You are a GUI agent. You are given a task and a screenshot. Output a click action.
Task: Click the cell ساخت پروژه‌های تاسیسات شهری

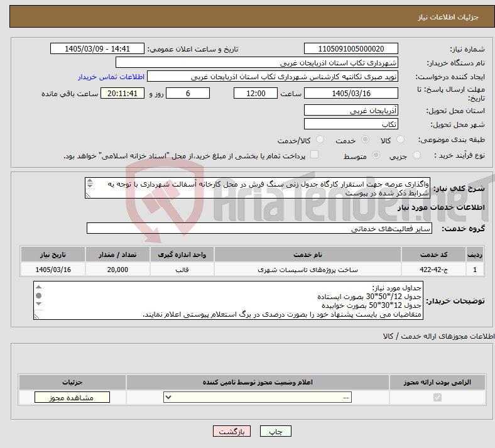click(x=307, y=270)
